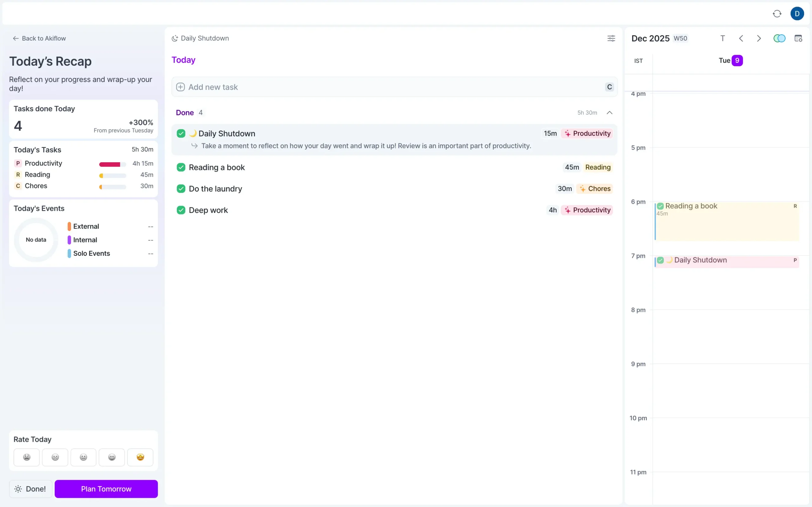Collapse the Done section chevron
The width and height of the screenshot is (812, 507).
click(609, 113)
